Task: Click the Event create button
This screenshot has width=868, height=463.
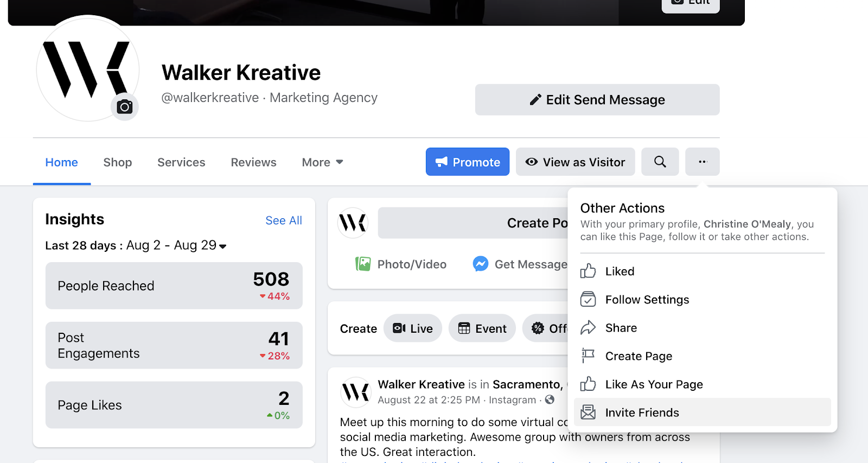Action: (482, 328)
